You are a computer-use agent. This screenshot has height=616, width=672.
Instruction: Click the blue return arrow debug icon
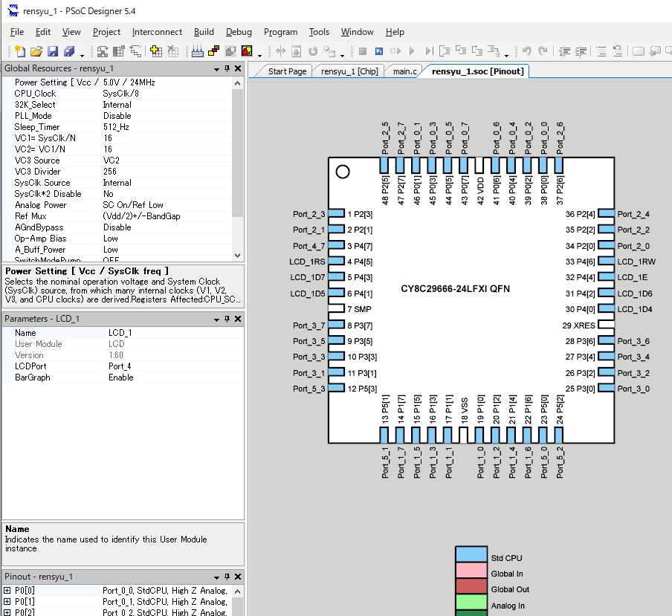coord(379,51)
